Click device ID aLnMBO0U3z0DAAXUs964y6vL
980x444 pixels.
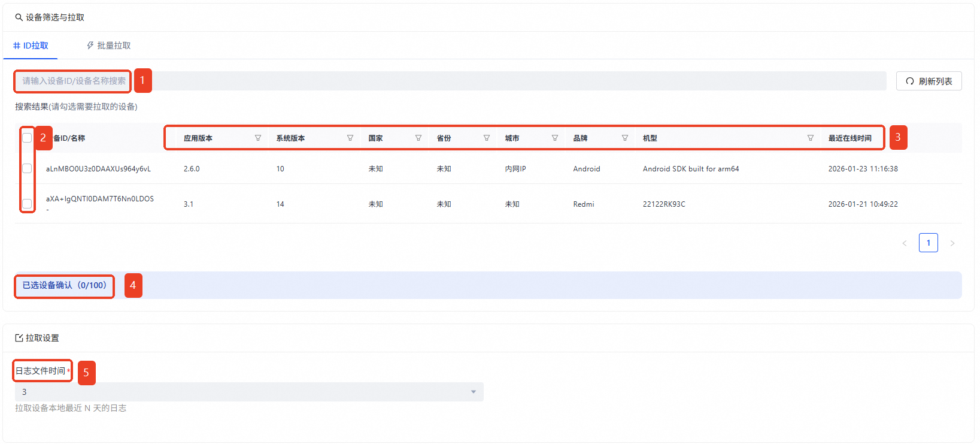pos(98,169)
